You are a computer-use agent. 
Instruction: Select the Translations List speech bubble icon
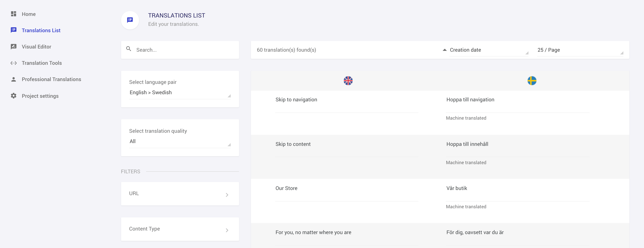(13, 30)
